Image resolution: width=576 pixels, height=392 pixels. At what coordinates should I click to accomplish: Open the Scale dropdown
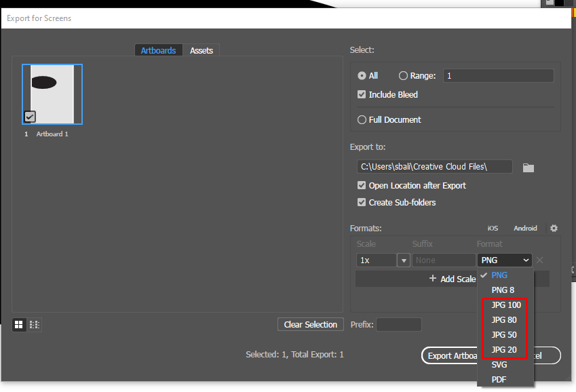point(404,260)
